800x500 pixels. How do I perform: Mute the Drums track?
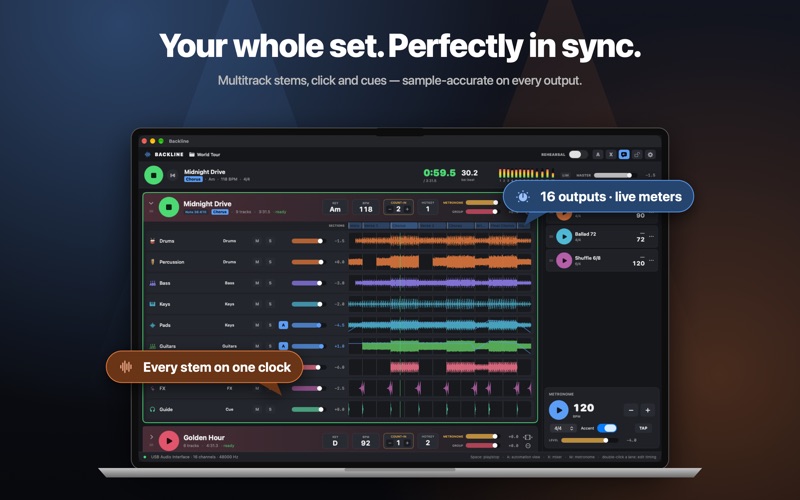coord(257,241)
